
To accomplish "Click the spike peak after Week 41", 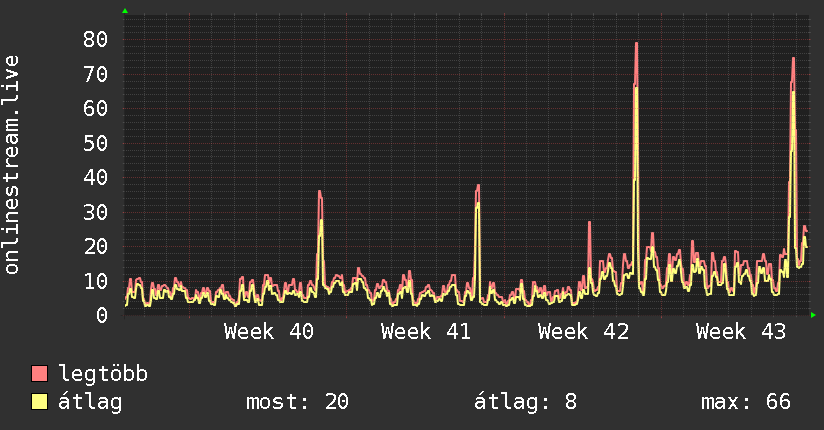I will click(478, 187).
